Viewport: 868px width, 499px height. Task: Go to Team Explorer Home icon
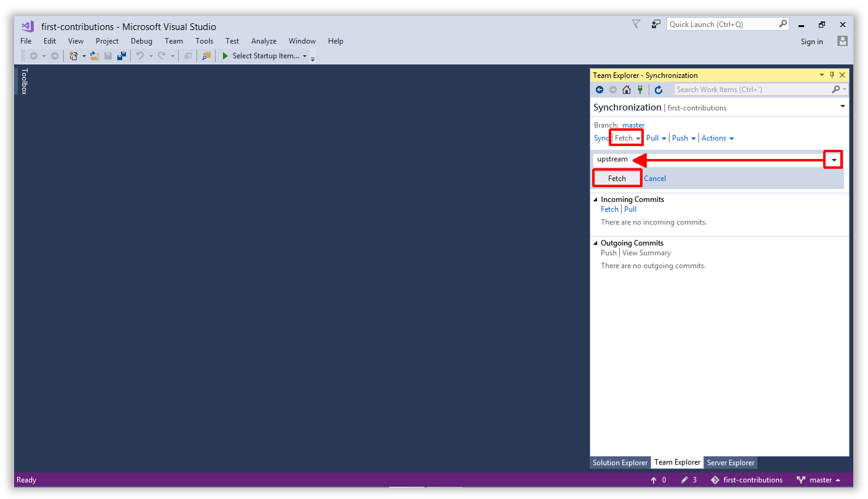(627, 90)
